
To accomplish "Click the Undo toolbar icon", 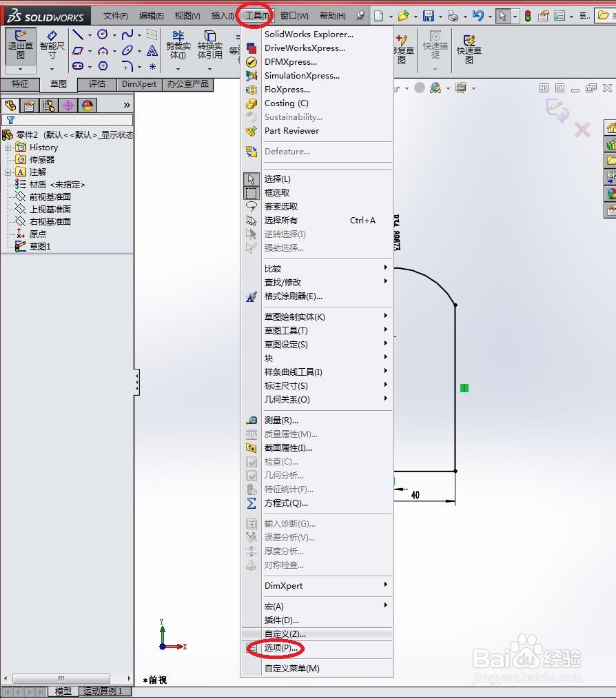I will pyautogui.click(x=478, y=16).
